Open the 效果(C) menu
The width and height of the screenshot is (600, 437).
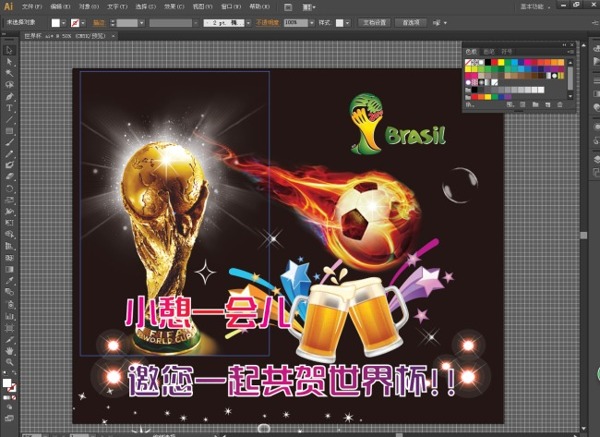click(174, 7)
